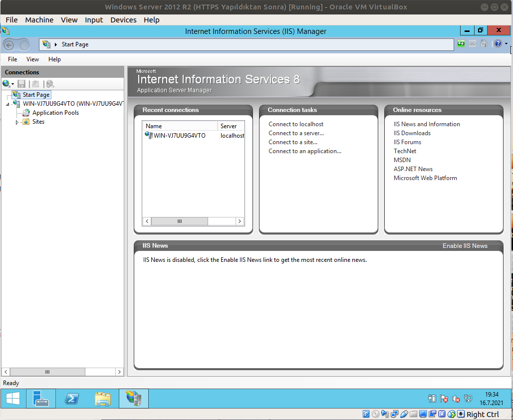Open IIS News and Information link
The width and height of the screenshot is (513, 420).
(427, 124)
